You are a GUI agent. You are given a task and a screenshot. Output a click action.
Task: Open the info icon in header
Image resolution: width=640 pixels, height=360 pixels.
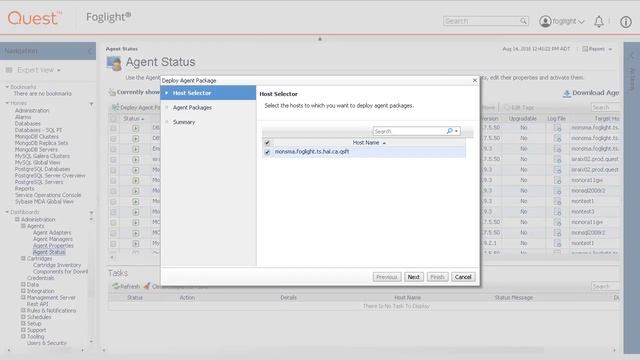pos(626,22)
